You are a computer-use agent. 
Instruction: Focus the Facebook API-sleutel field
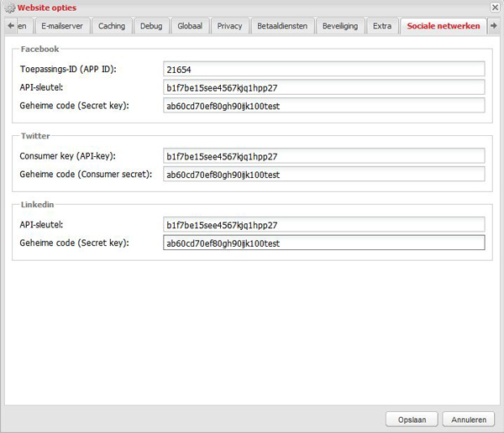pyautogui.click(x=324, y=87)
